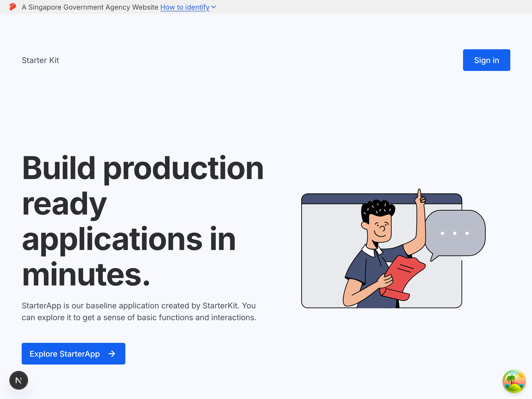Click the StarterApp description paragraph
Screen dimensions: 532x399
[x=139, y=311]
